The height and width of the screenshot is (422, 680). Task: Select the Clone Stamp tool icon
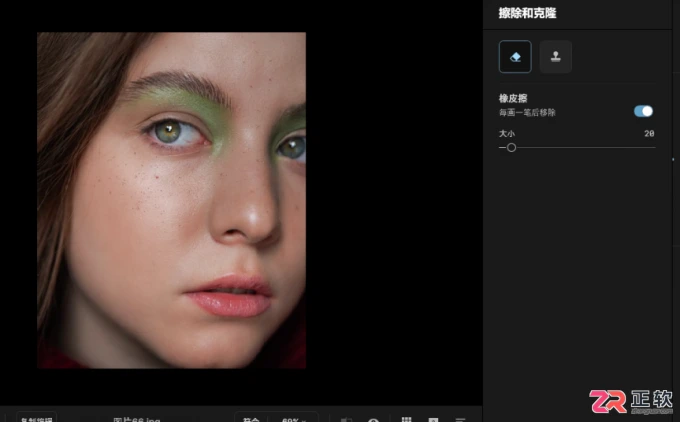pyautogui.click(x=556, y=56)
